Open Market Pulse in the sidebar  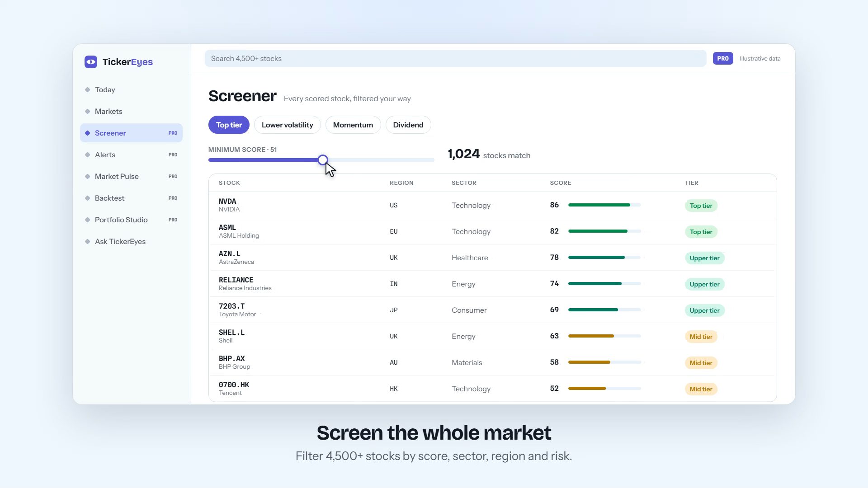[x=131, y=176]
